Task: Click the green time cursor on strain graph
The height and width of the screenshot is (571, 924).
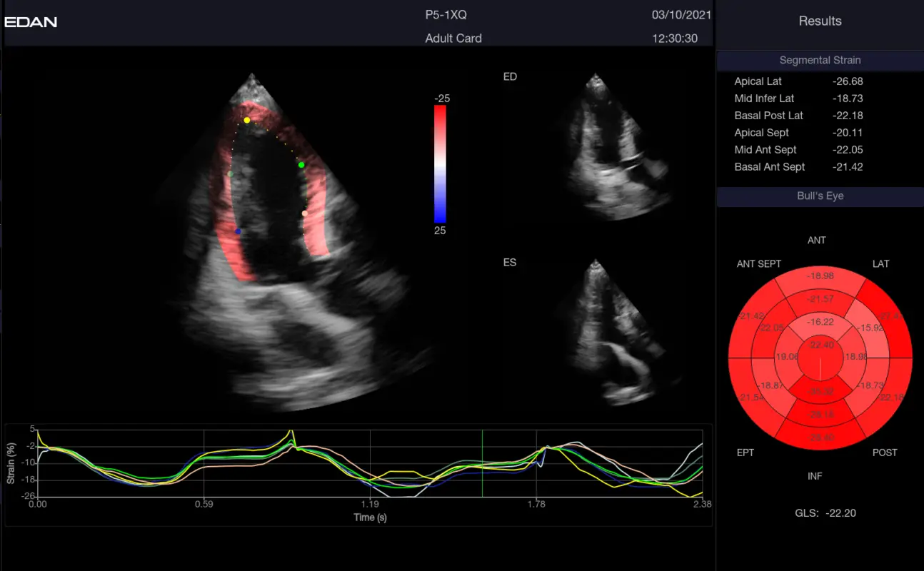Action: pos(482,463)
